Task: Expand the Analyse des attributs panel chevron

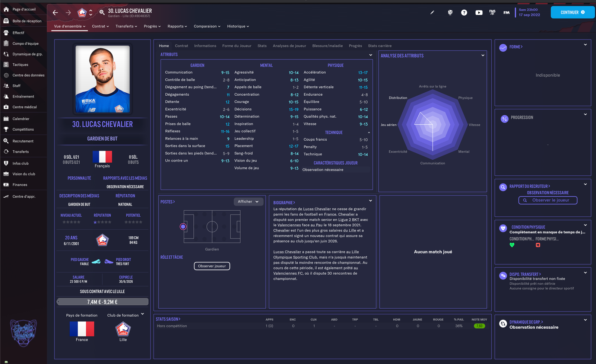Action: click(483, 55)
